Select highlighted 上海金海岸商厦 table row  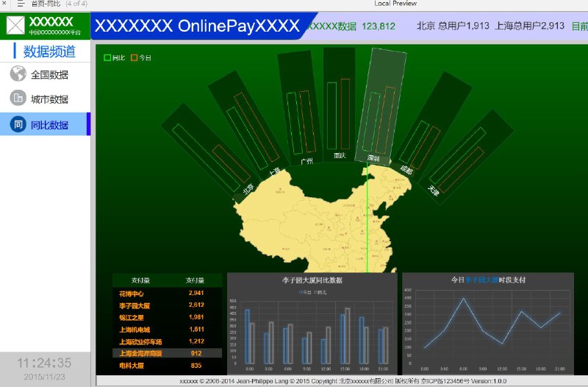(x=168, y=353)
